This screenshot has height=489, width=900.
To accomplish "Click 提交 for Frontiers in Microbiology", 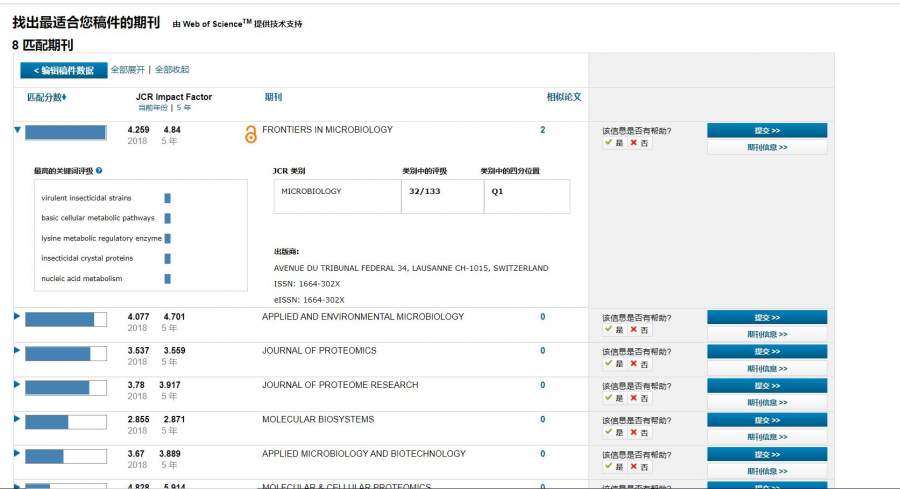I will tap(766, 130).
